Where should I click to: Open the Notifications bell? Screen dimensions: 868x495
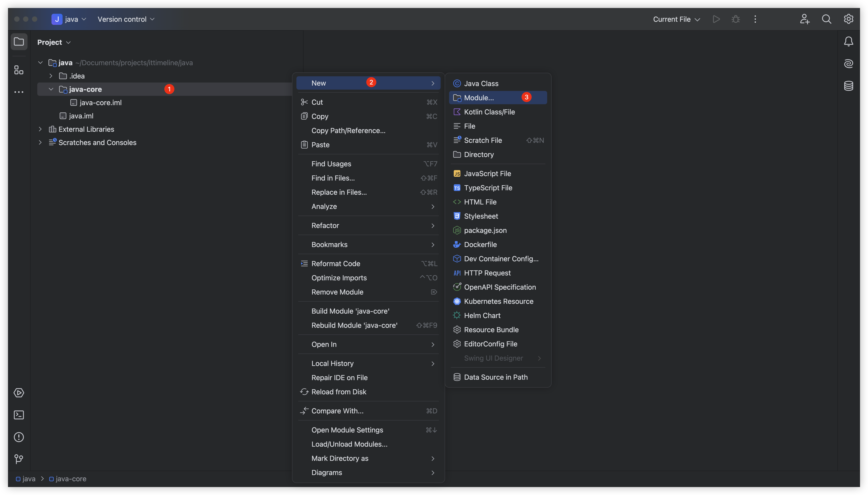coord(848,41)
